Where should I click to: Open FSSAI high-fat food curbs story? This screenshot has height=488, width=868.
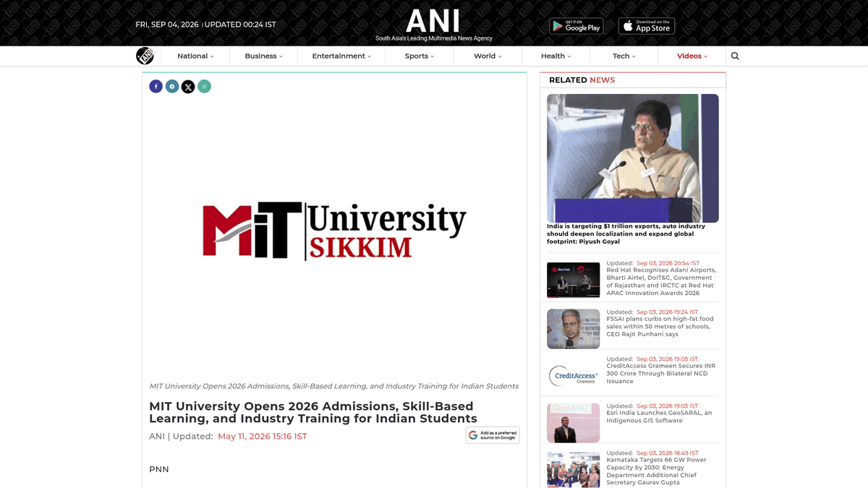tap(660, 326)
